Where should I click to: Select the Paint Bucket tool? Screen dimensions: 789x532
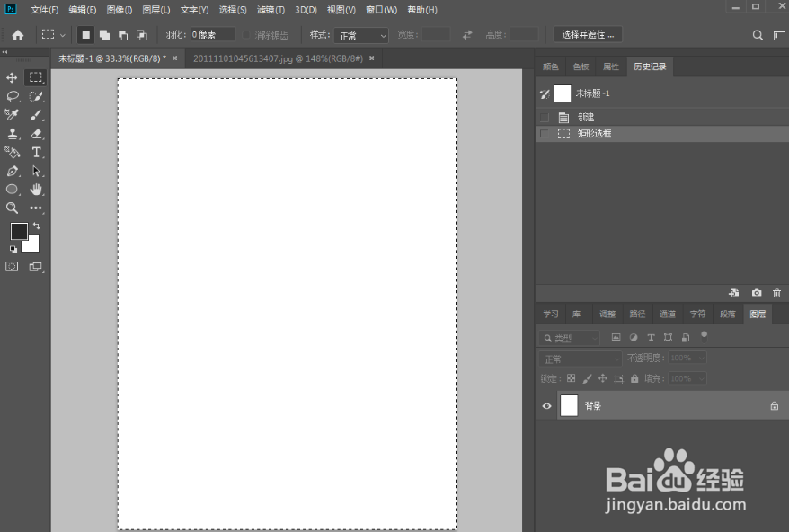12,152
